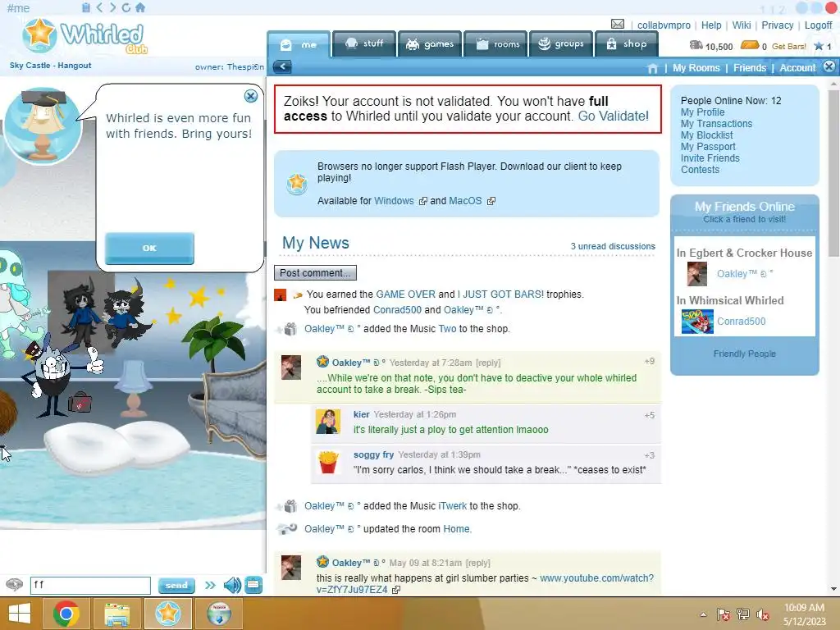This screenshot has height=630, width=840.
Task: Go home with the house icon beside refresh
Action: pyautogui.click(x=139, y=7)
